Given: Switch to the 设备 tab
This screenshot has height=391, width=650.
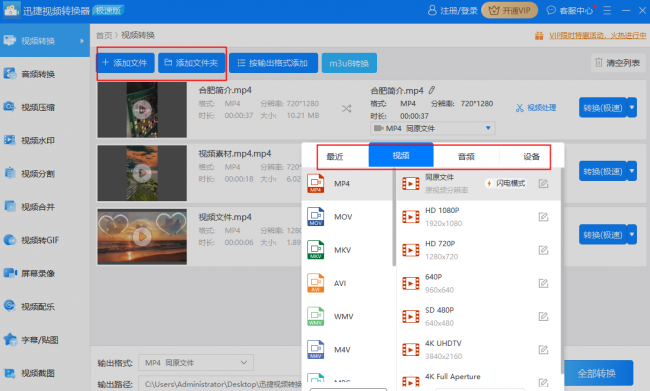Looking at the screenshot, I should pos(531,156).
